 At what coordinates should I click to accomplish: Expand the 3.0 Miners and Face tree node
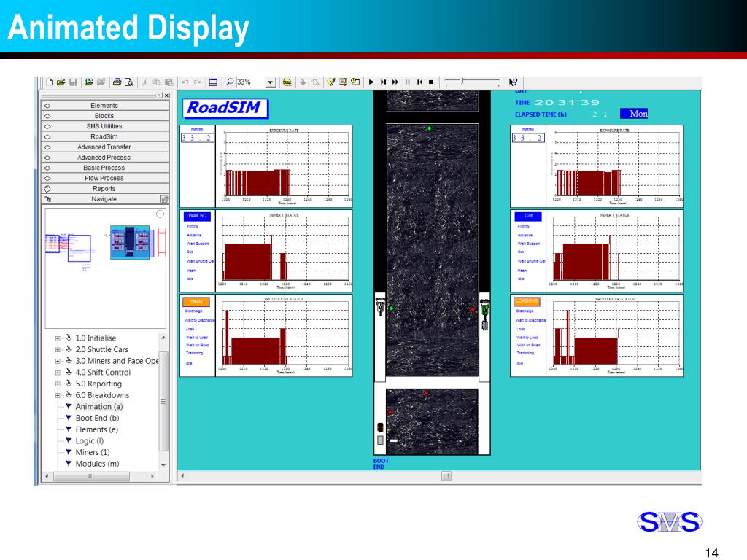(58, 362)
